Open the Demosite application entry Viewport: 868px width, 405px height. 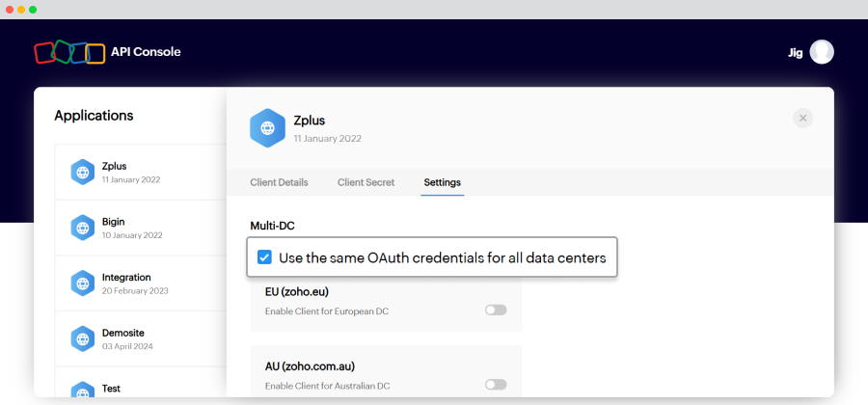click(x=141, y=338)
